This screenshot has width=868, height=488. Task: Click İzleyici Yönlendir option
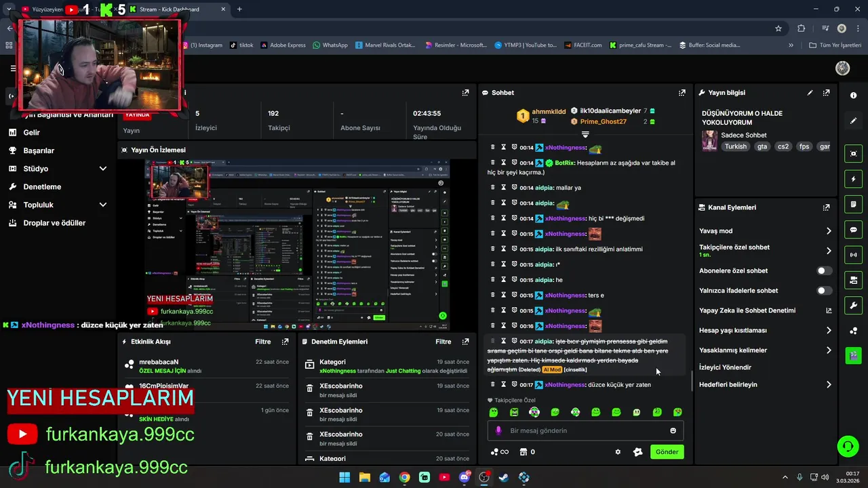725,367
